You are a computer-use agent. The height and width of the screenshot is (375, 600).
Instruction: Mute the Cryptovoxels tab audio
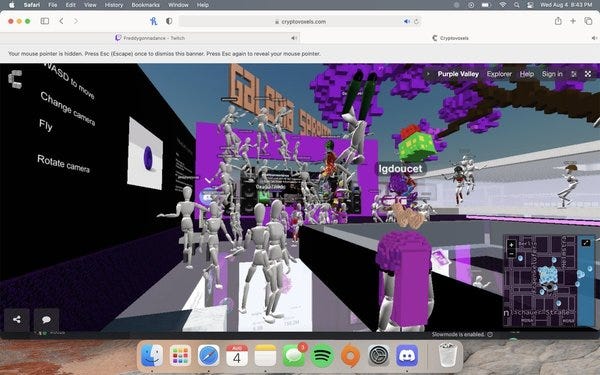pyautogui.click(x=594, y=38)
